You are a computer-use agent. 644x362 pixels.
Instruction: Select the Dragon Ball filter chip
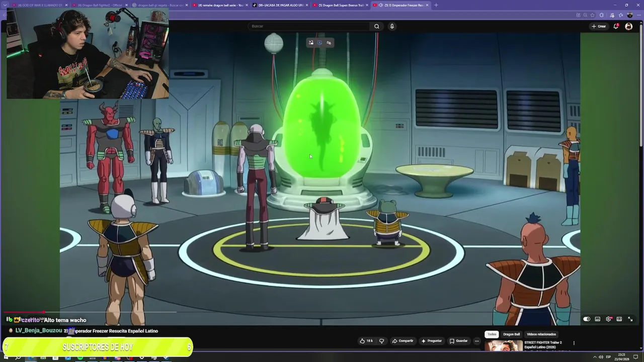pos(511,334)
